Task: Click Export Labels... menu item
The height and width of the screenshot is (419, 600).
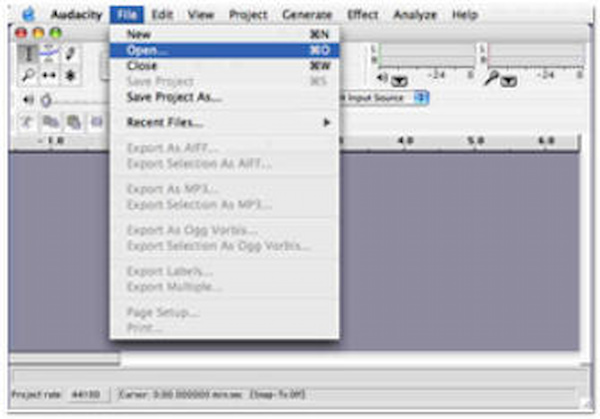Action: point(224,271)
